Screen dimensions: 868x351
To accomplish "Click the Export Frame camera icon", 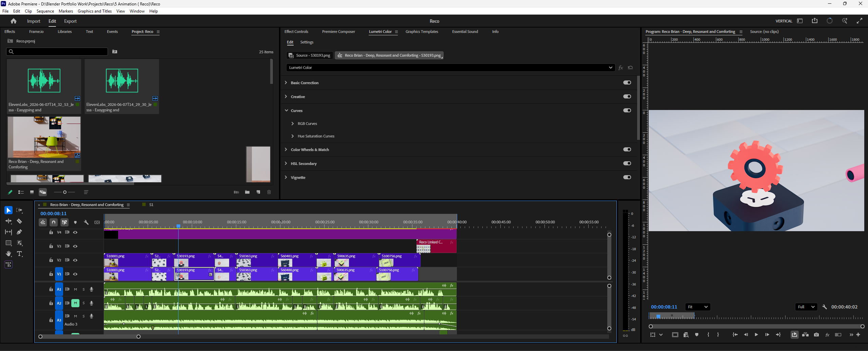I will click(816, 335).
